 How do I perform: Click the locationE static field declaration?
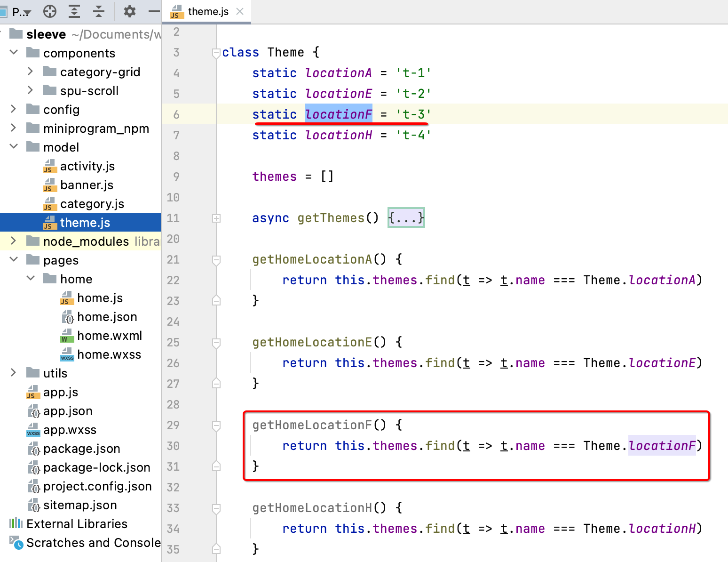pyautogui.click(x=339, y=94)
